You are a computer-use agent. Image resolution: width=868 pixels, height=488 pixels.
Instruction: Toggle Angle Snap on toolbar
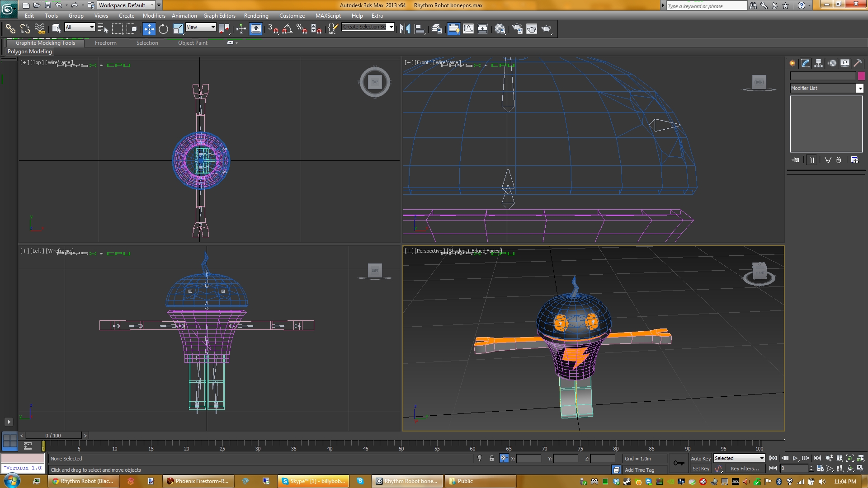[288, 29]
